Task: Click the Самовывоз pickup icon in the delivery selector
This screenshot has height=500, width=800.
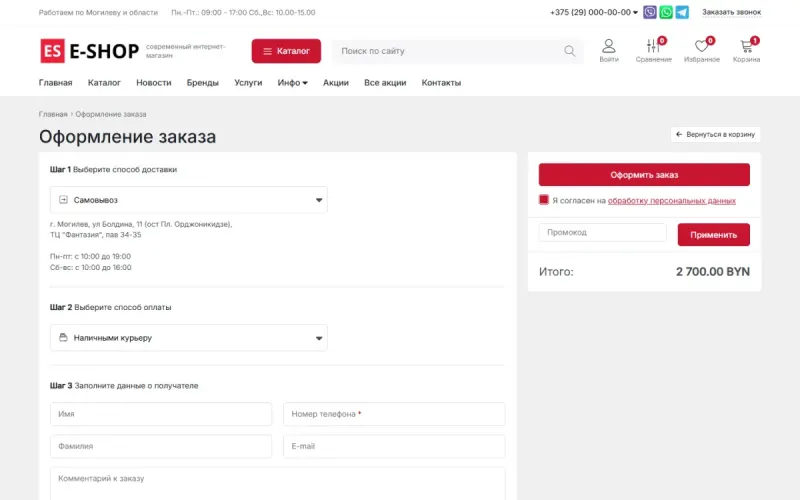Action: (x=63, y=199)
